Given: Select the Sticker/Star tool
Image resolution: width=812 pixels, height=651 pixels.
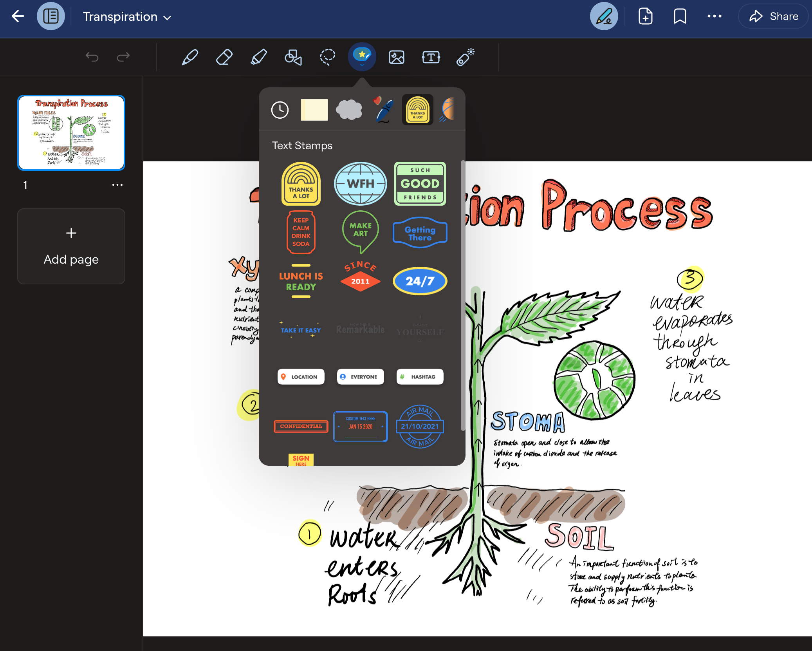Looking at the screenshot, I should click(x=362, y=56).
